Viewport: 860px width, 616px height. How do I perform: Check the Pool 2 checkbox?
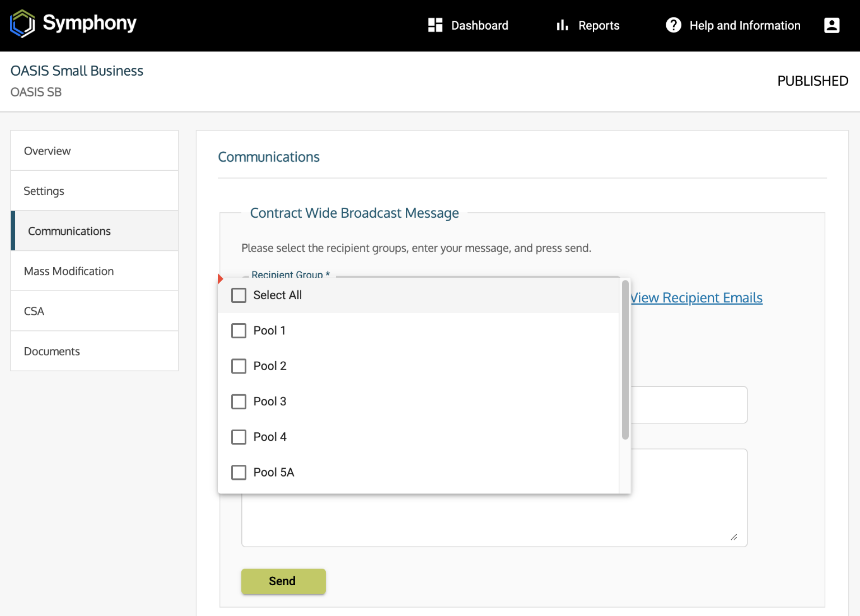[x=239, y=366]
